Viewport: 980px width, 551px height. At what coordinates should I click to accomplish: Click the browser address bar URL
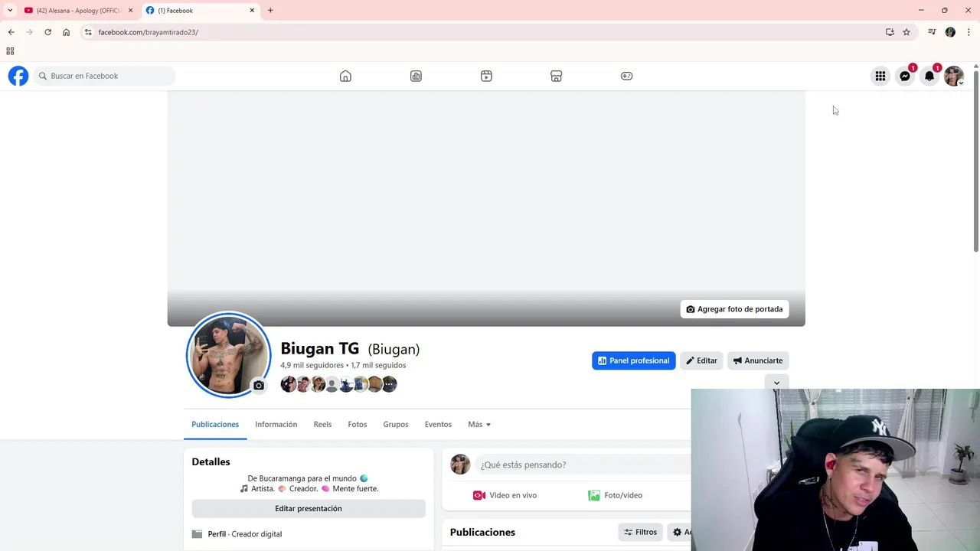click(x=148, y=32)
